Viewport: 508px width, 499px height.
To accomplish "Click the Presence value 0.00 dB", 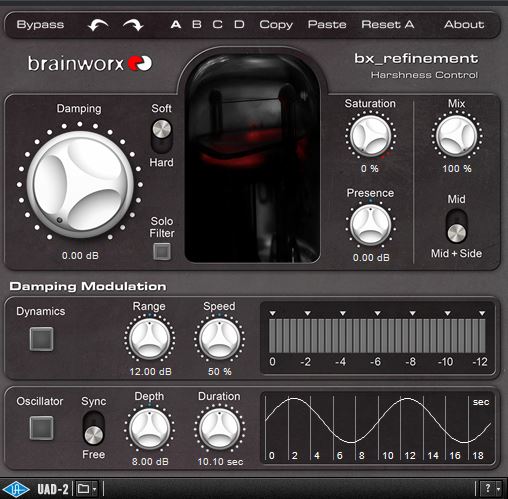I will pos(371,258).
